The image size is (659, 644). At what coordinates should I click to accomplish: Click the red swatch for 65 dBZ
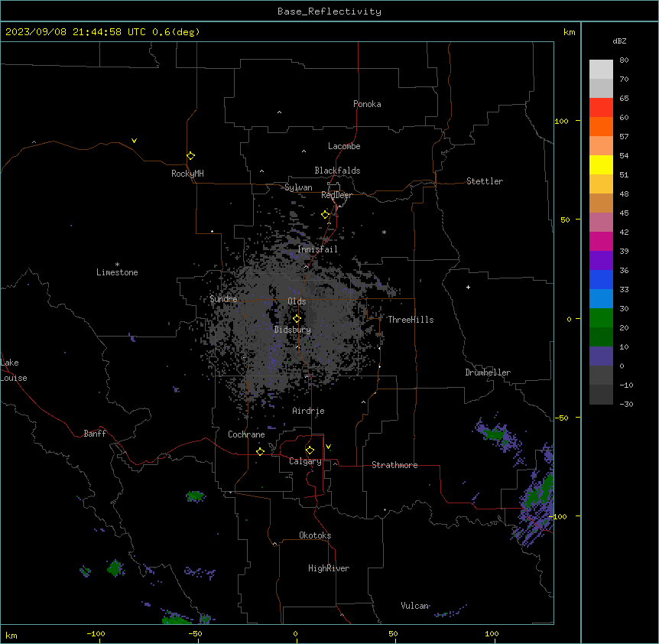[601, 108]
